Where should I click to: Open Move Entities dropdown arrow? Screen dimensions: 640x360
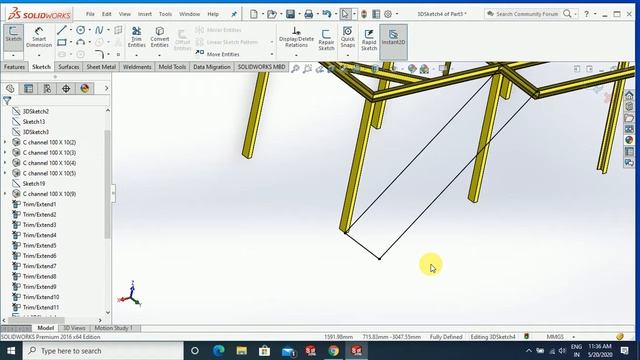272,54
